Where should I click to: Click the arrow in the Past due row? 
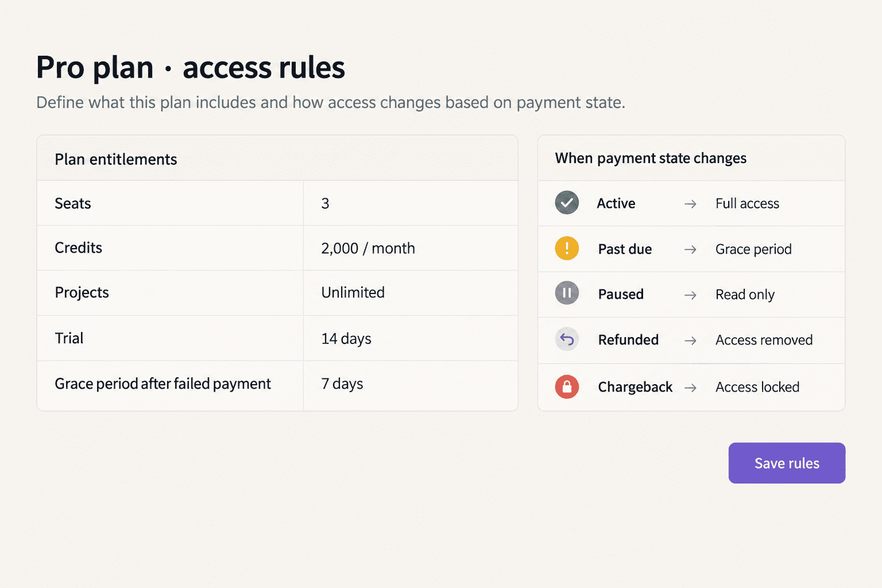[x=690, y=249]
